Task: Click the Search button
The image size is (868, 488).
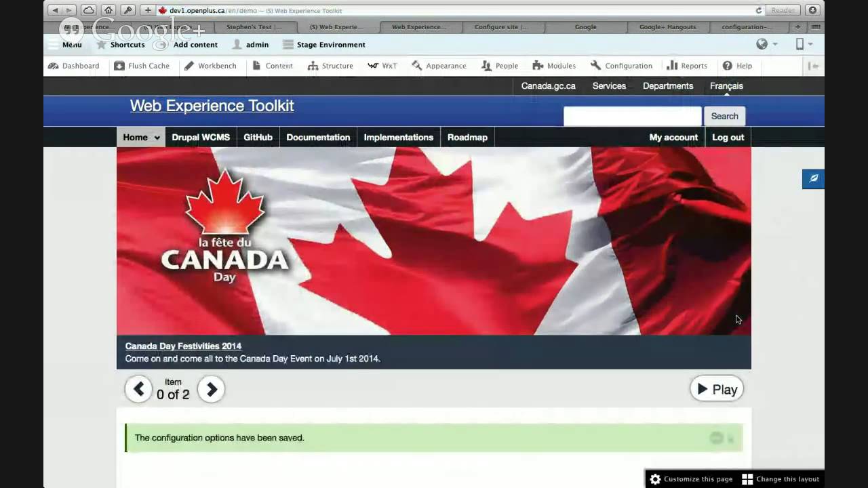Action: pos(724,116)
